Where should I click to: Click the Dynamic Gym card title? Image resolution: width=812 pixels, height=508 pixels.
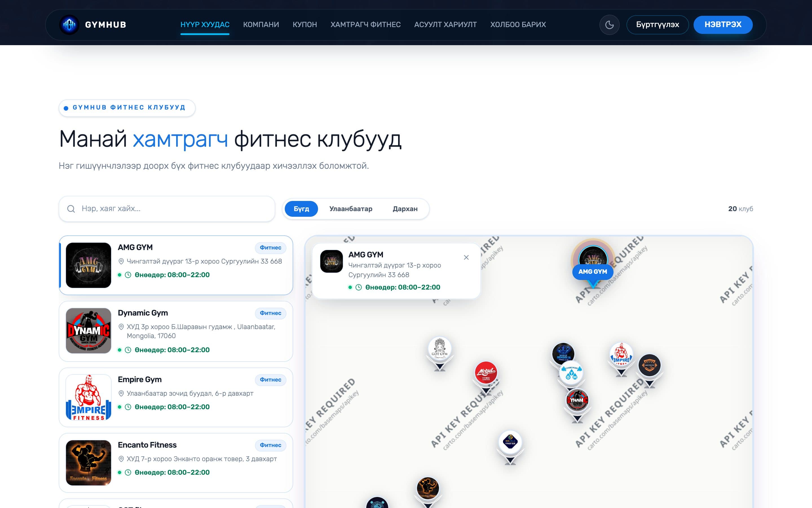pos(143,313)
